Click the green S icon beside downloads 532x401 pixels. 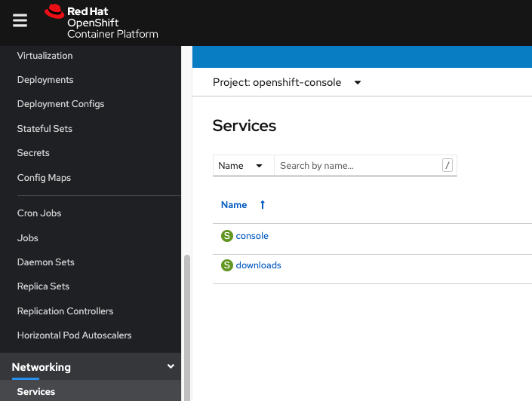click(226, 265)
